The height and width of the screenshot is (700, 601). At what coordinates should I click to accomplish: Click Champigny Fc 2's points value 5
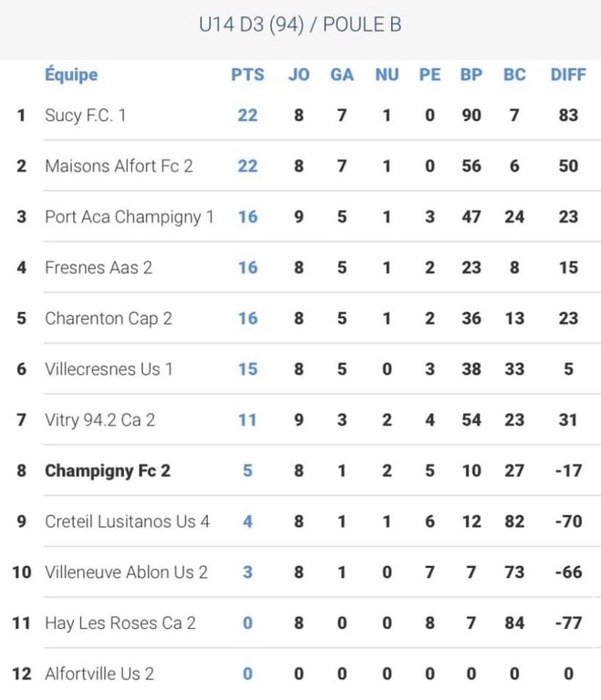point(247,471)
